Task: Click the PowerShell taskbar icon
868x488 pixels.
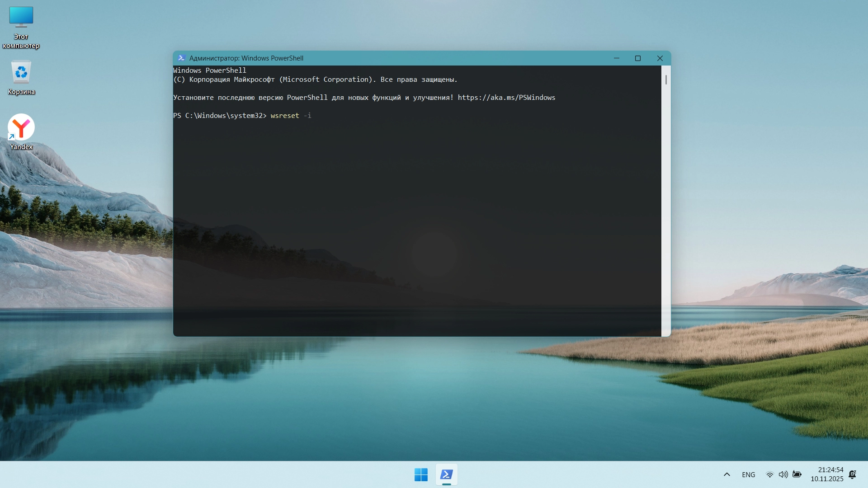Action: pos(446,474)
